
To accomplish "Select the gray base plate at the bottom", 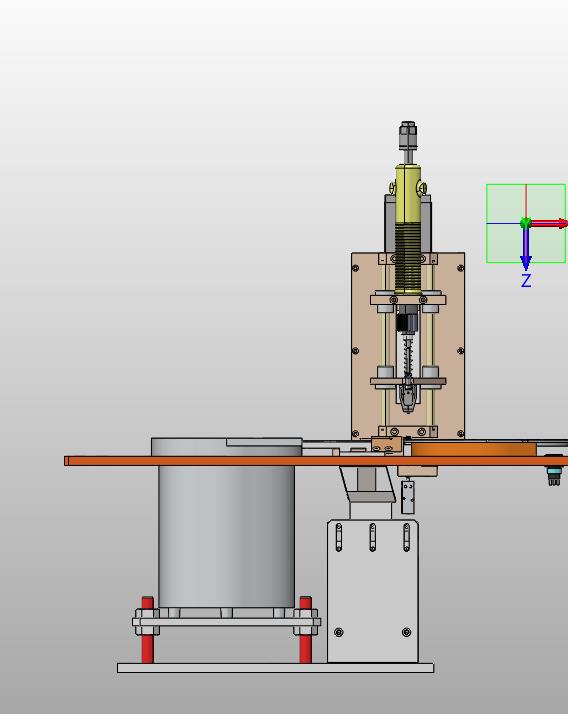I will coord(276,668).
